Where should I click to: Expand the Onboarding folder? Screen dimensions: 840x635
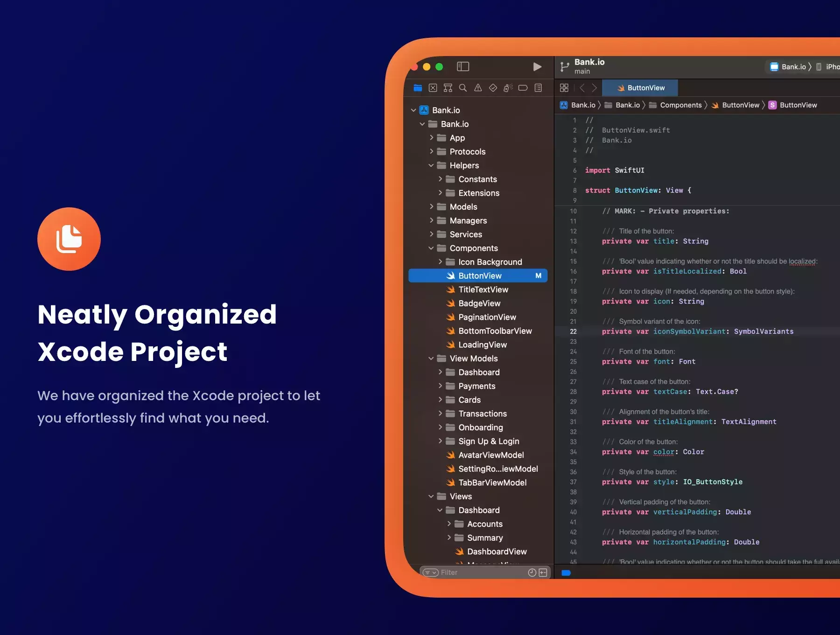[440, 427]
